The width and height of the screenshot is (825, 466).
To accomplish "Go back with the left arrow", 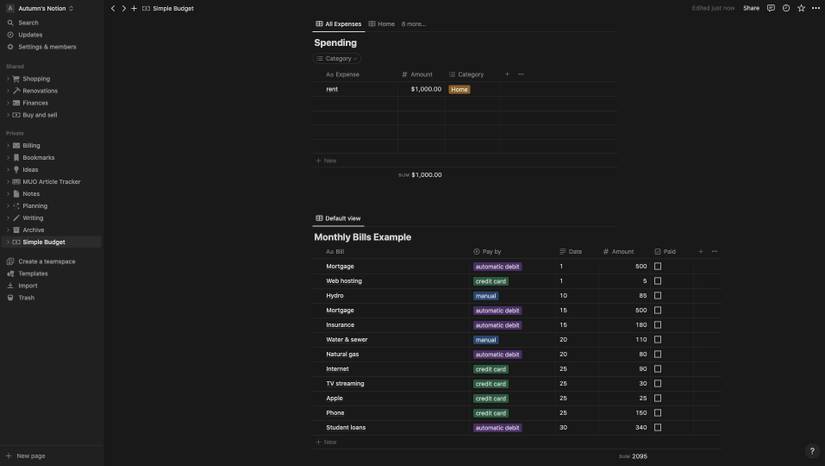I will coord(113,8).
